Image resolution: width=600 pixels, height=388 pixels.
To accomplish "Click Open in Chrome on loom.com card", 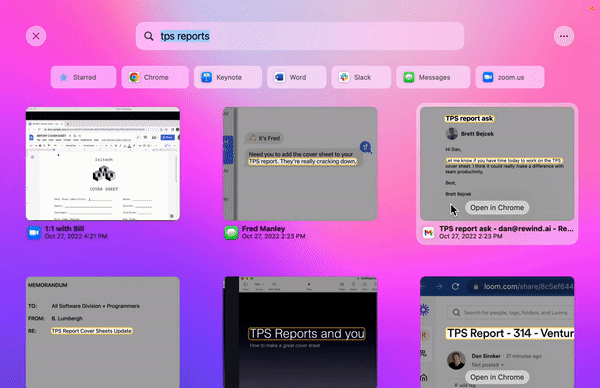I will coord(497,377).
